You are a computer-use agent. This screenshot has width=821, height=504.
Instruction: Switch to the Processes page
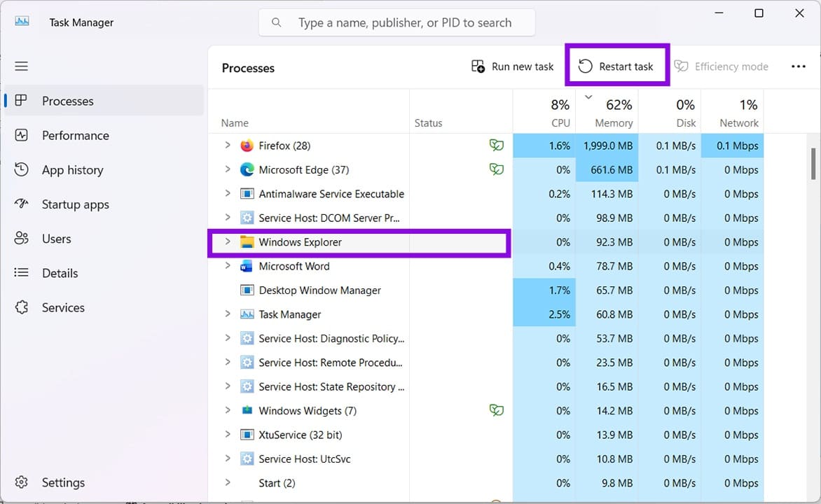coord(104,101)
